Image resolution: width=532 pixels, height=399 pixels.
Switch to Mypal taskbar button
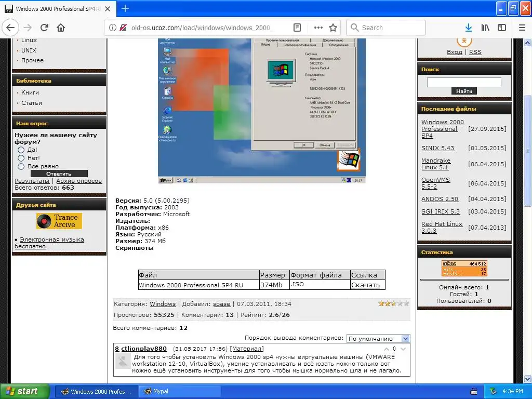179,392
